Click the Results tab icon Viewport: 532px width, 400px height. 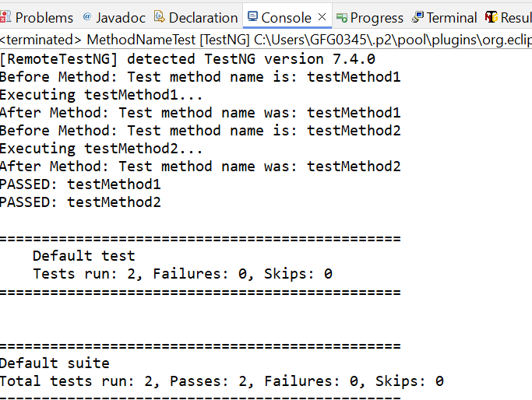(491, 17)
